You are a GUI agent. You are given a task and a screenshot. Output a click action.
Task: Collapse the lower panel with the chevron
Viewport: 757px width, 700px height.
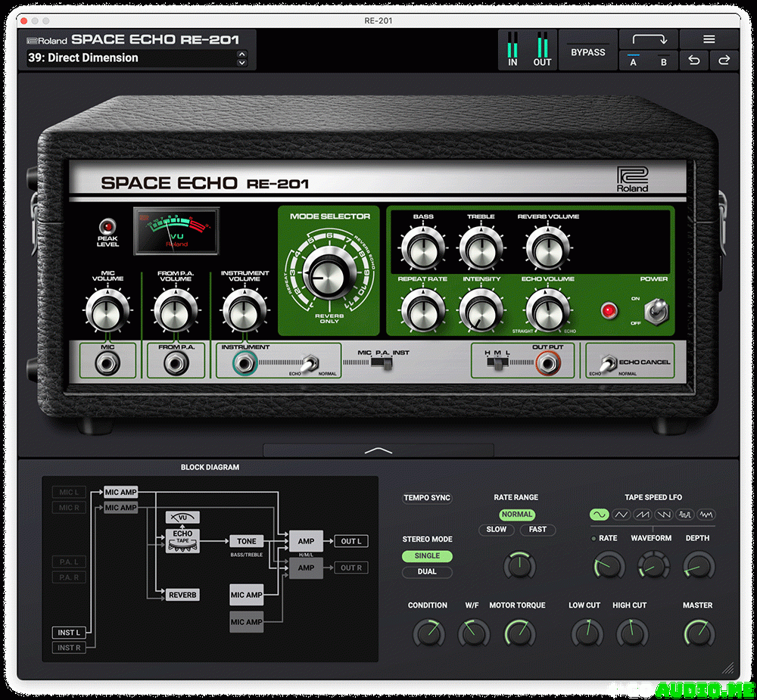[x=378, y=450]
